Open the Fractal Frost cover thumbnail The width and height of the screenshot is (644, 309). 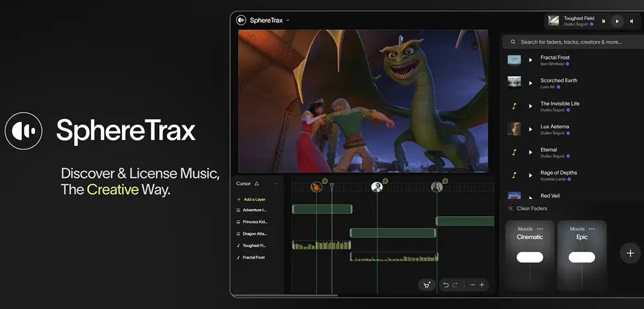(x=514, y=60)
